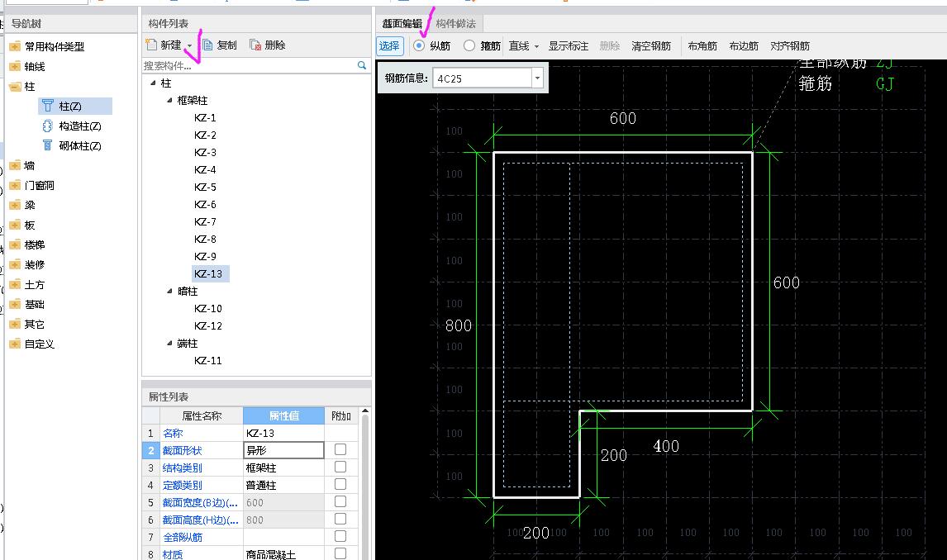Viewport: 947px width, 560px height.
Task: Collapse the 框架柱 tree group
Action: tap(169, 100)
